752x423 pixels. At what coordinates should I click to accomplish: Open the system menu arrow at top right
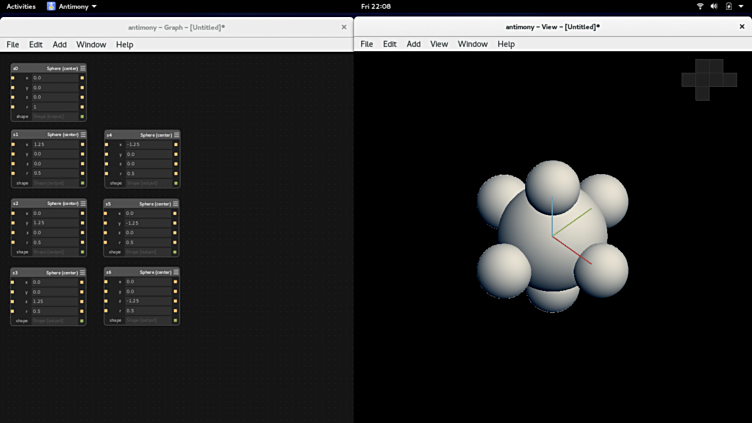[x=741, y=6]
